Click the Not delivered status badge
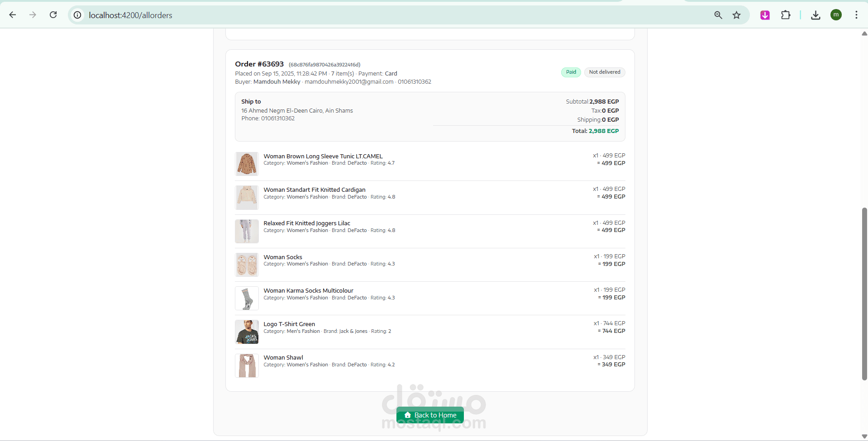The image size is (868, 441). point(605,72)
